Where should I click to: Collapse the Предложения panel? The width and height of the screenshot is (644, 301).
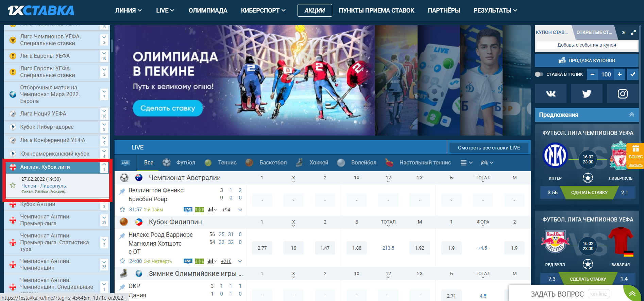(x=632, y=114)
